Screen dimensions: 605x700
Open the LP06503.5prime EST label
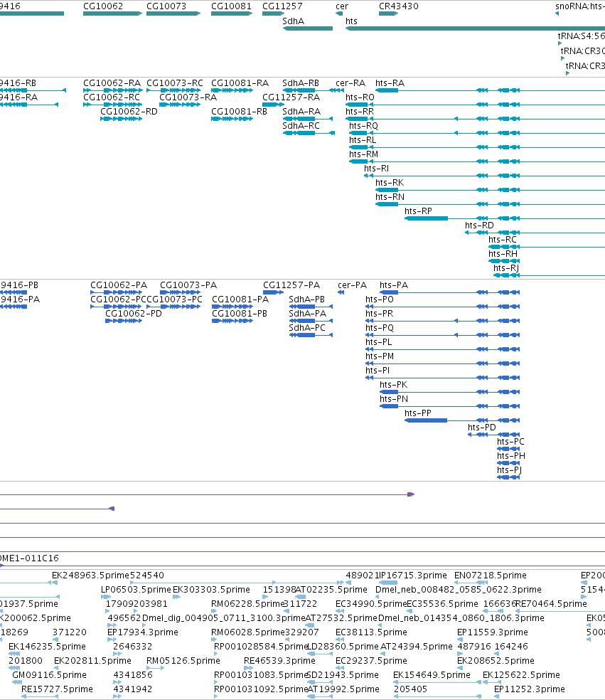tap(136, 590)
